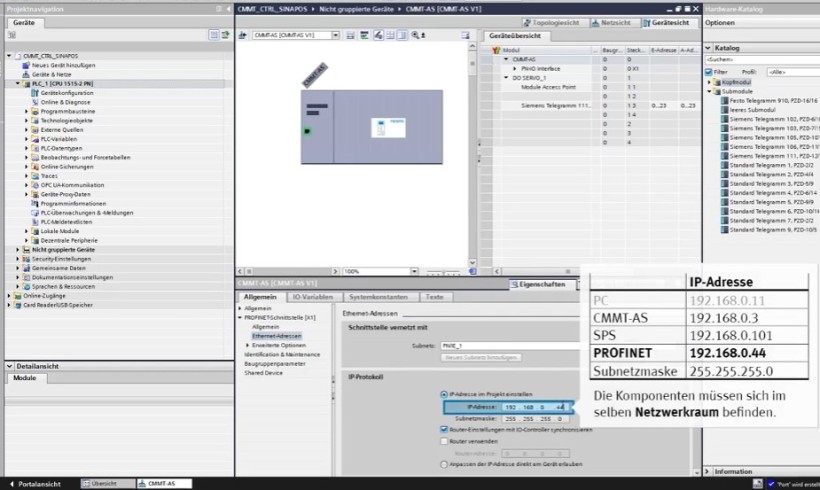Click the 'PLC-Meldetextlisten' tree icon

pos(35,222)
